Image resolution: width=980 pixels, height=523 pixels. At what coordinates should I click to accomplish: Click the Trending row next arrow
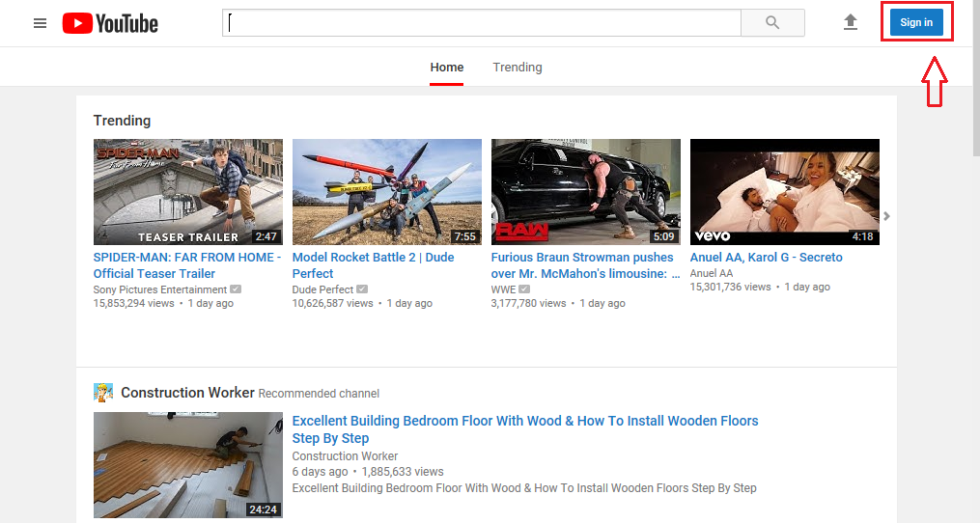coord(887,216)
